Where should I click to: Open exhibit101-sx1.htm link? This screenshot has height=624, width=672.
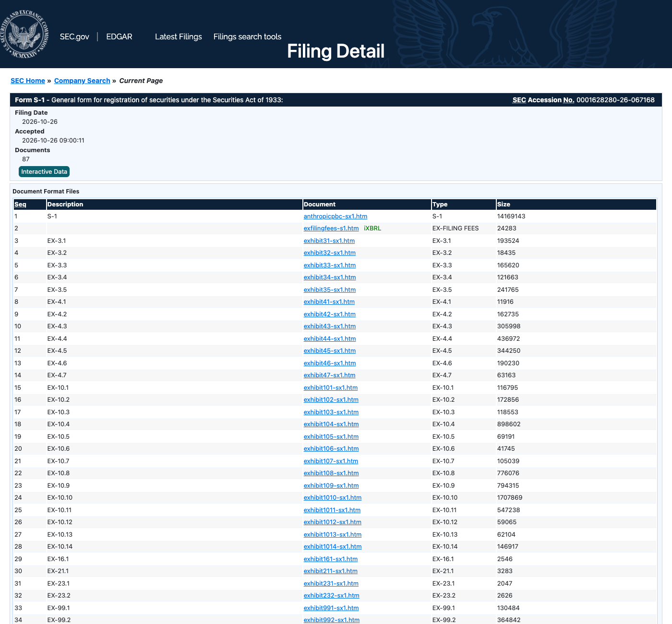coord(331,388)
